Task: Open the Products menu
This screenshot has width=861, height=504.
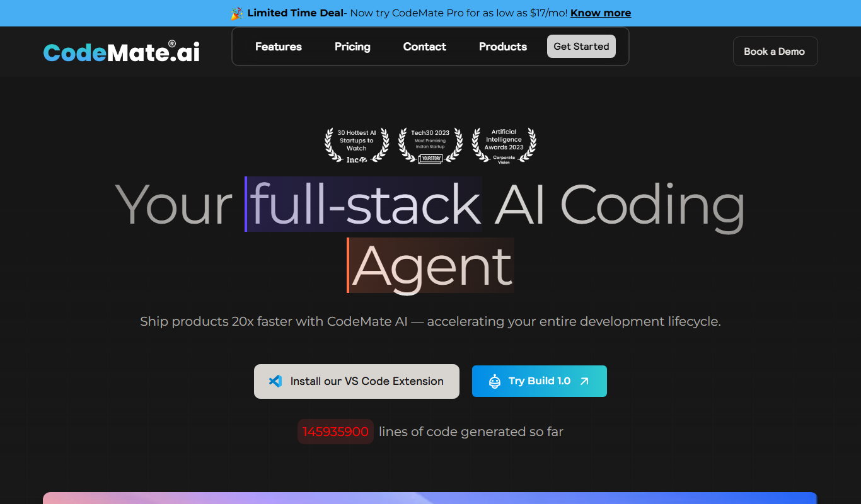Action: coord(503,47)
